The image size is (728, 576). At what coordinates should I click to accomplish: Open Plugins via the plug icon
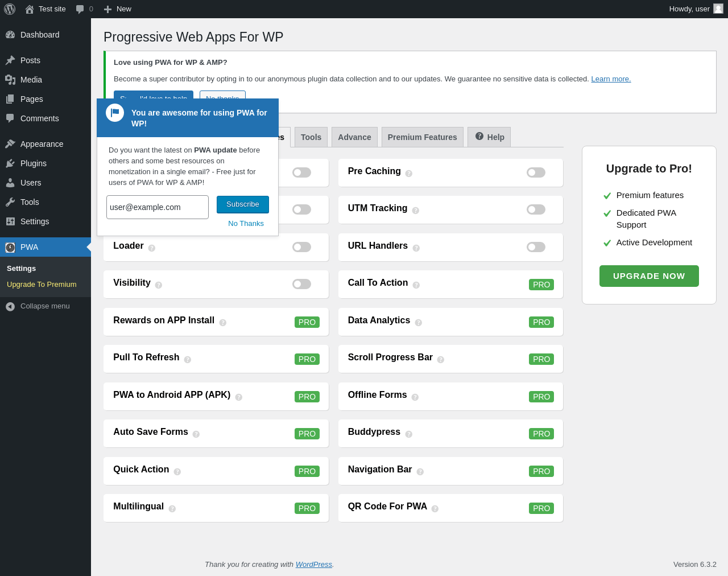pos(10,163)
